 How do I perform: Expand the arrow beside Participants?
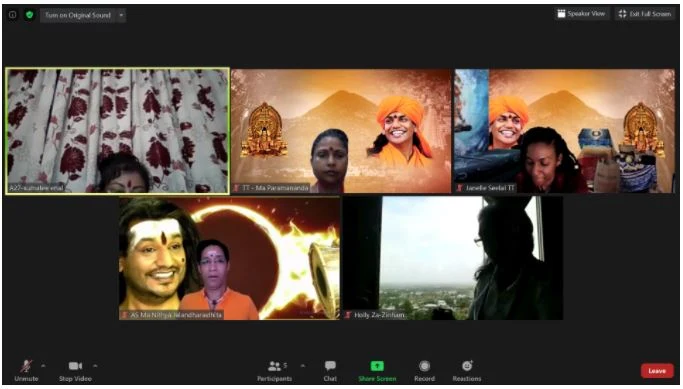click(303, 365)
